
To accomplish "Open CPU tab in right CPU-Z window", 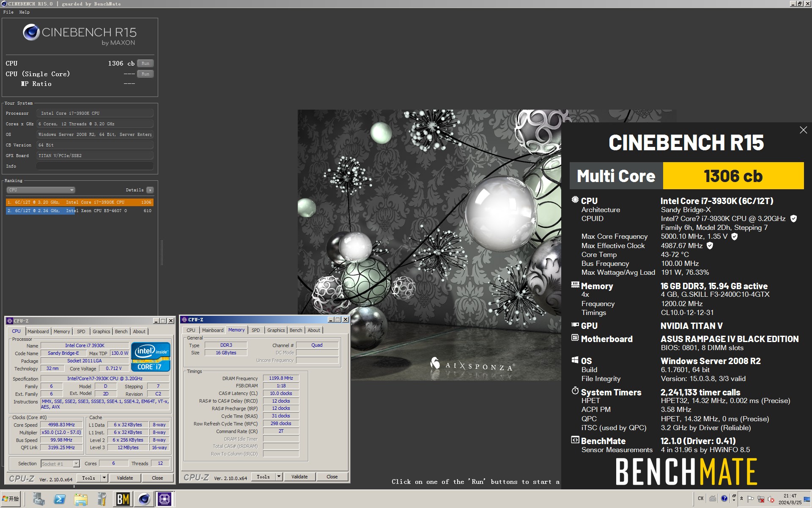I will pos(191,330).
